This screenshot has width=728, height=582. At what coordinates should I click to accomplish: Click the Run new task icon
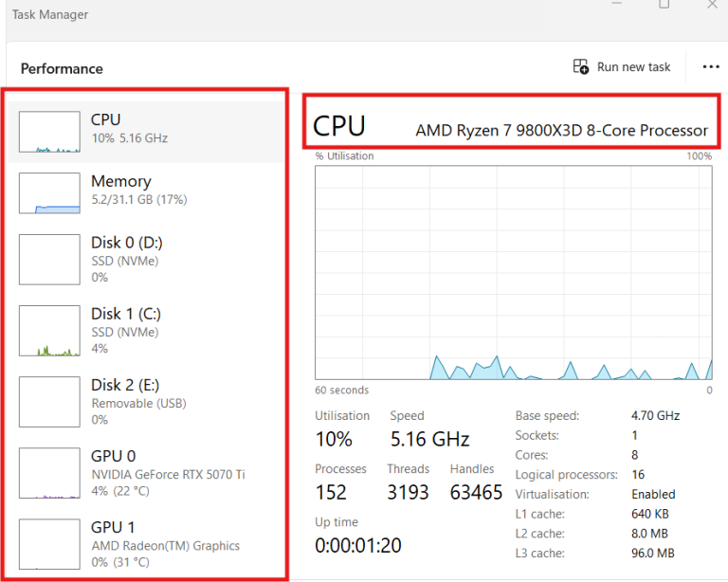[x=581, y=67]
